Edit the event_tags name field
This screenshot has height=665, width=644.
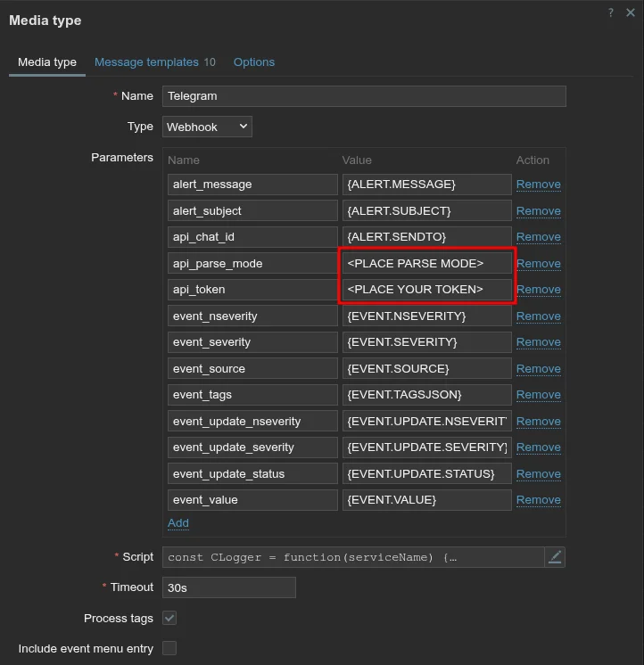click(x=252, y=394)
